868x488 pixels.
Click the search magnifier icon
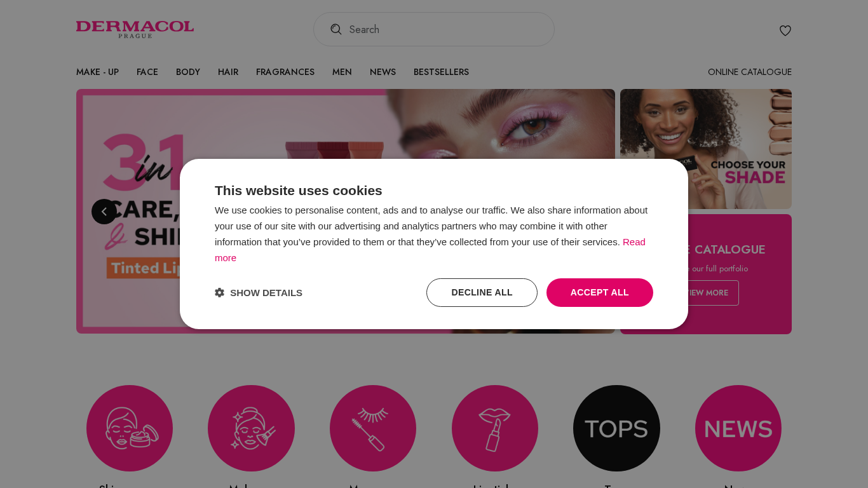point(336,29)
